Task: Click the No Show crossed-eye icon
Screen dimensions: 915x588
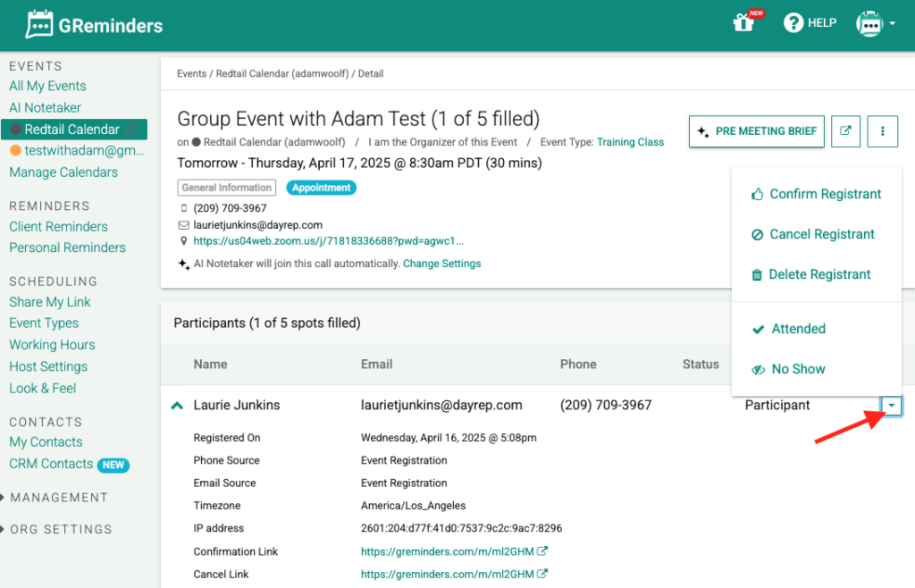Action: click(758, 370)
